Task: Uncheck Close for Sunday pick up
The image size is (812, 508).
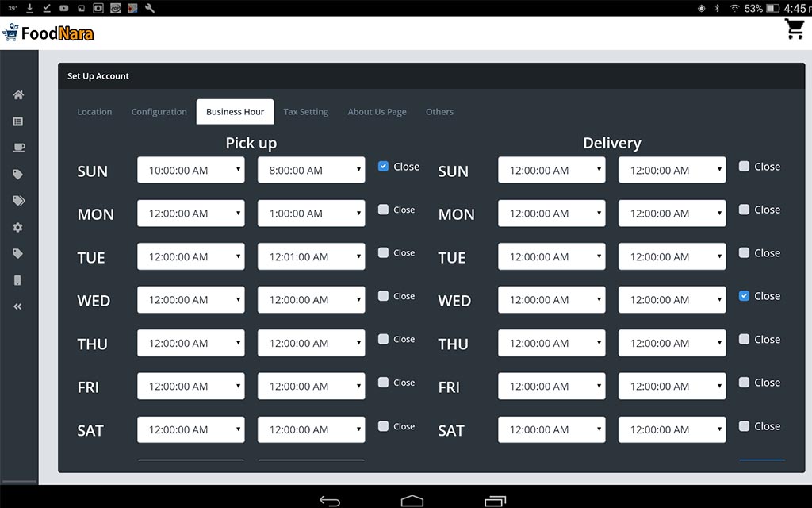Action: pos(384,167)
